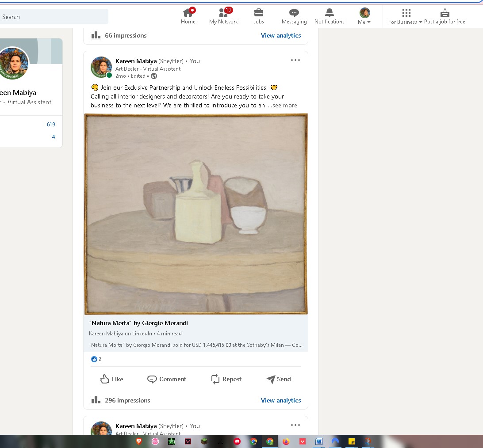
Task: Open the 4 count in profile sidebar
Action: [x=53, y=137]
